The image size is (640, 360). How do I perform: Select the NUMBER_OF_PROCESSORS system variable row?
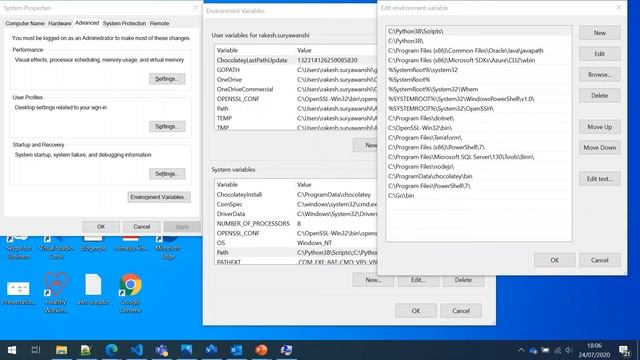point(296,224)
